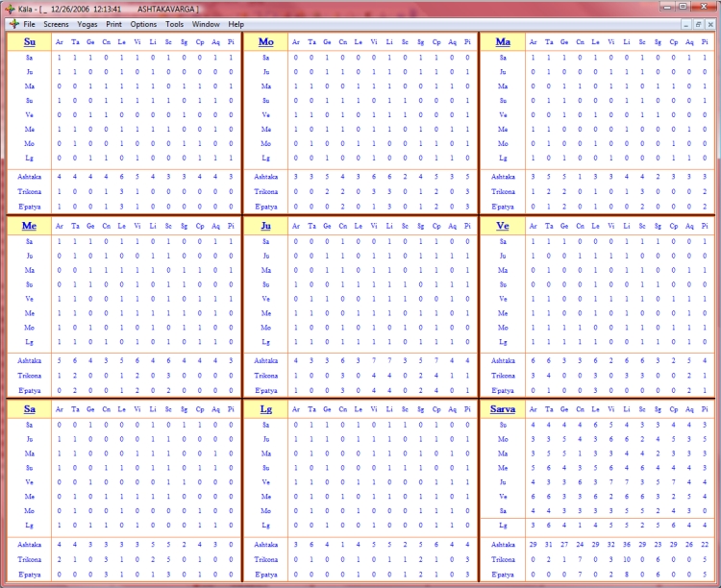The width and height of the screenshot is (721, 588).
Task: Click the document icon beside File menu
Action: click(14, 24)
